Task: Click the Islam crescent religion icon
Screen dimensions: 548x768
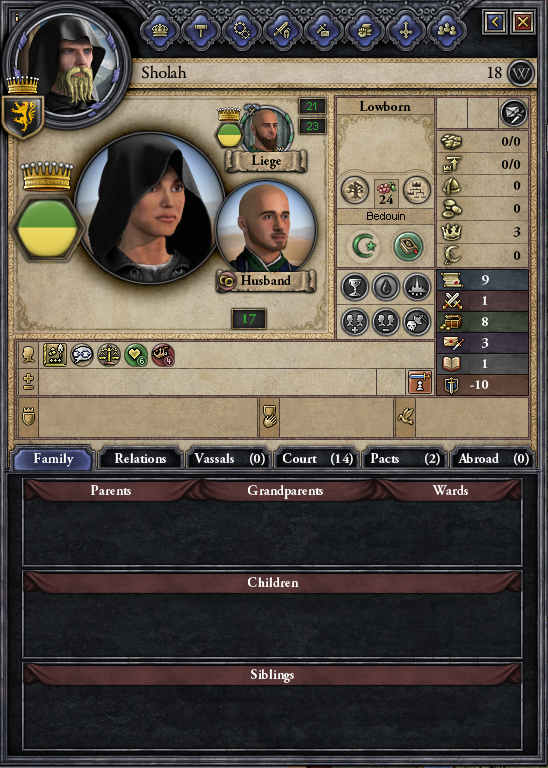Action: point(365,245)
